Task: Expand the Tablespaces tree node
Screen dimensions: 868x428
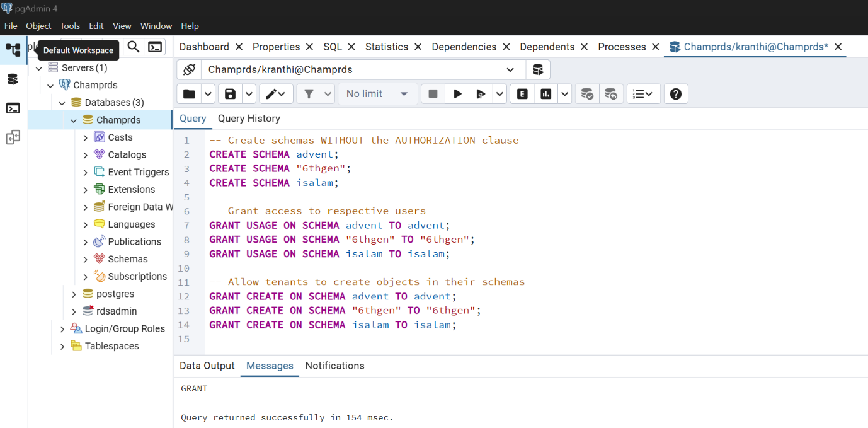Action: click(62, 346)
